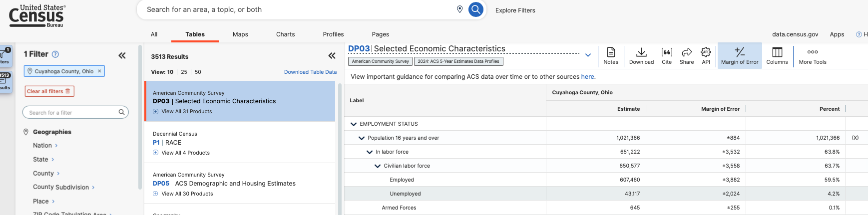The height and width of the screenshot is (215, 868).
Task: Expand View All 4 Products
Action: (x=181, y=153)
